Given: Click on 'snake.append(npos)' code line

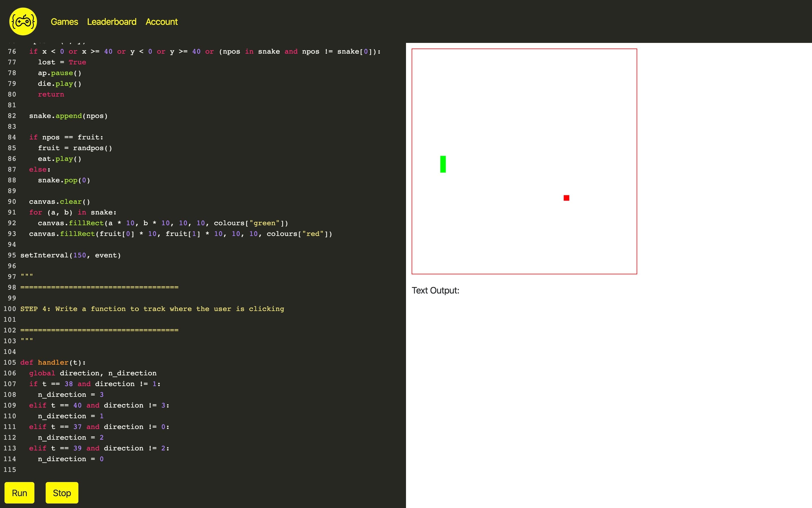Looking at the screenshot, I should [x=69, y=116].
